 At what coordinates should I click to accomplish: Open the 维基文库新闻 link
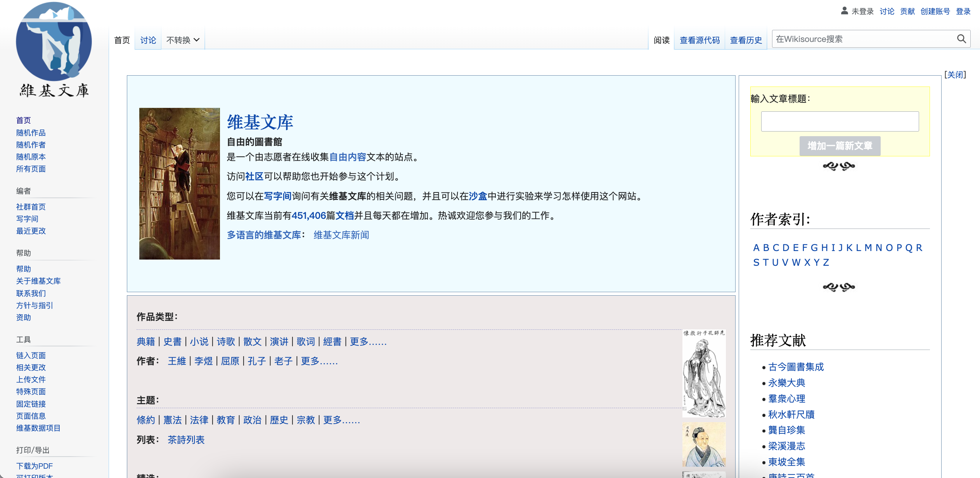click(x=341, y=235)
